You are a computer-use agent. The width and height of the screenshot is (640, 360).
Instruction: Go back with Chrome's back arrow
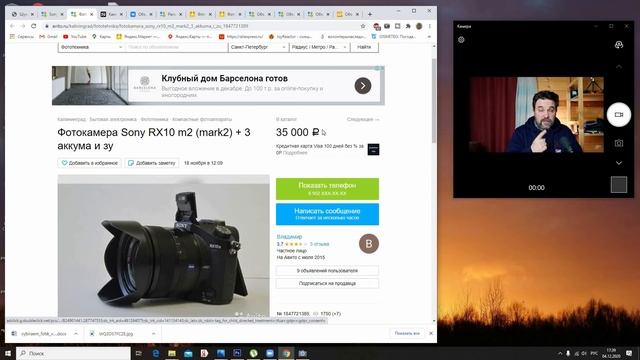(12, 26)
